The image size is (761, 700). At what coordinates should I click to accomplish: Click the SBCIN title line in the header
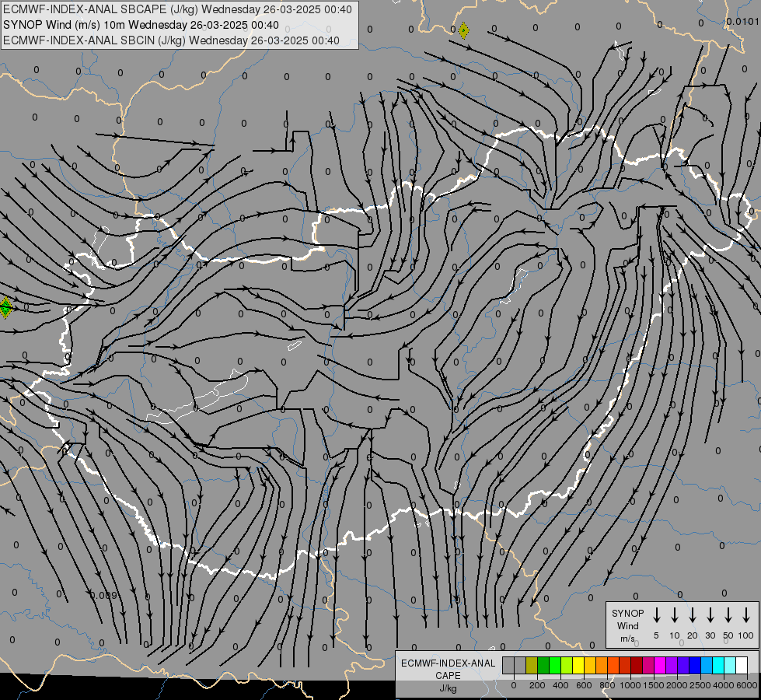click(x=171, y=40)
